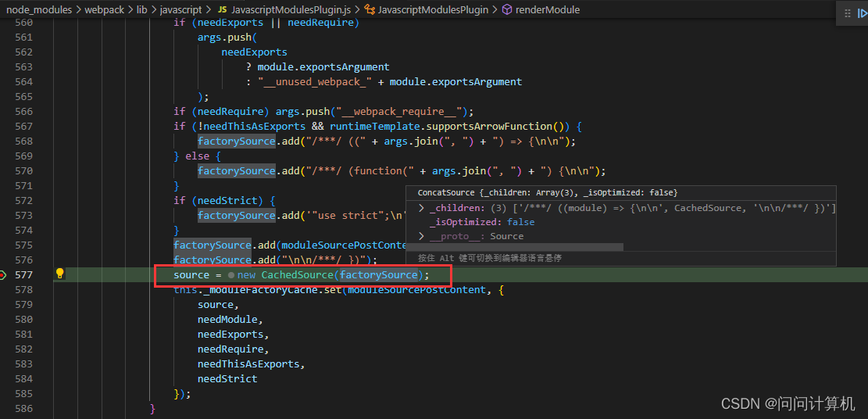Viewport: 868px width, 419px height.
Task: Click args.push( on line 561
Action: click(x=227, y=38)
